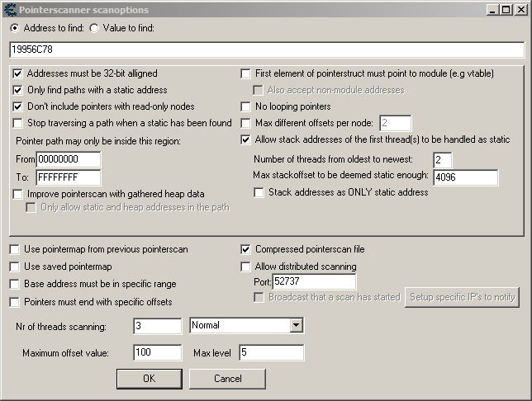This screenshot has height=401, width=532.
Task: Toggle 'Don't include pointers with read-only nodes'
Action: pyautogui.click(x=19, y=106)
